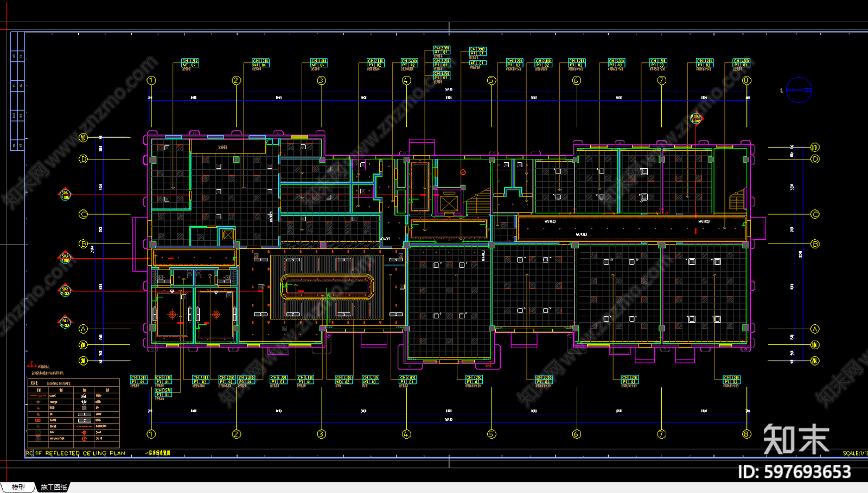Pick grid bubble 5 in the bottom axis row
The height and width of the screenshot is (493, 868).
492,434
